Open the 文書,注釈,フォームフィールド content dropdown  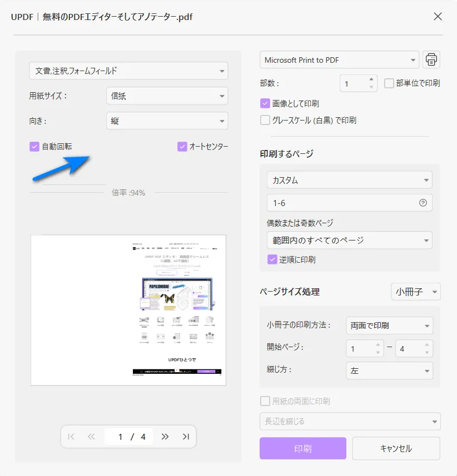[x=128, y=71]
